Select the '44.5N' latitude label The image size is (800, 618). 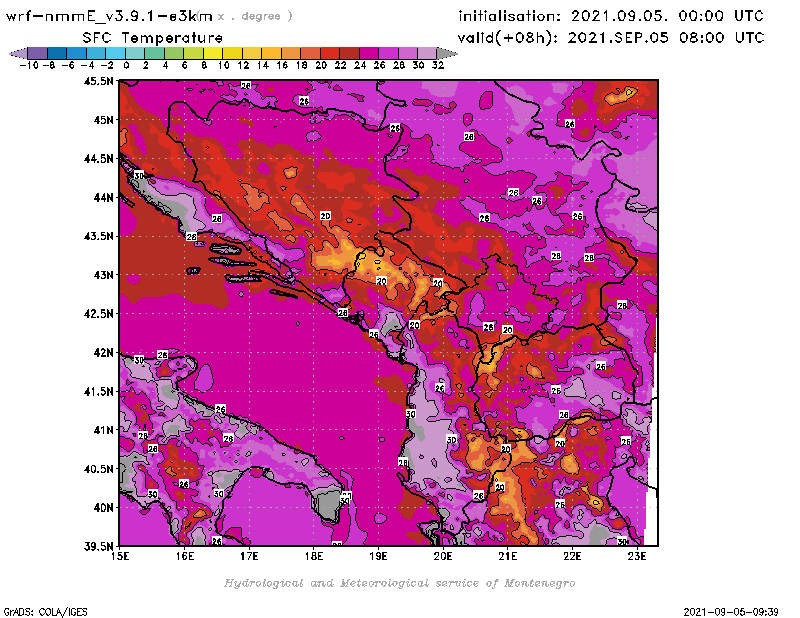coord(98,159)
